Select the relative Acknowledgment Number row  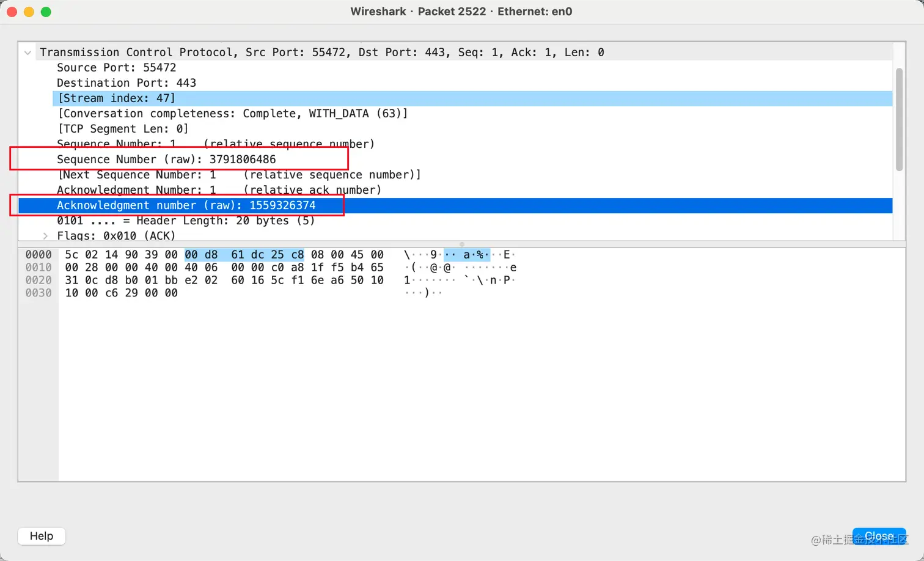point(472,190)
